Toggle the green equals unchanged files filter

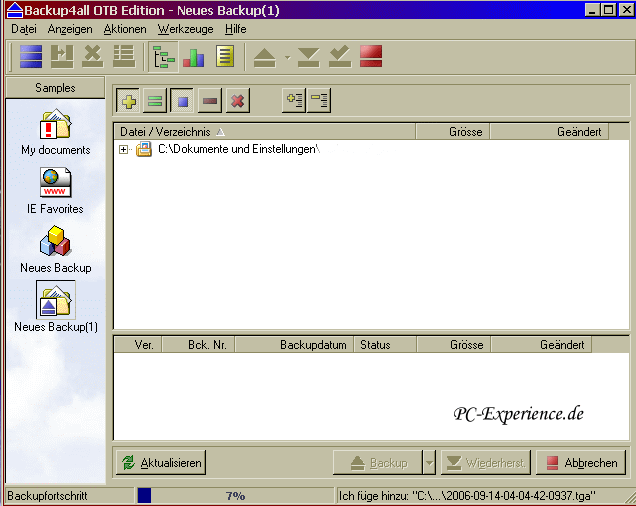click(x=155, y=101)
